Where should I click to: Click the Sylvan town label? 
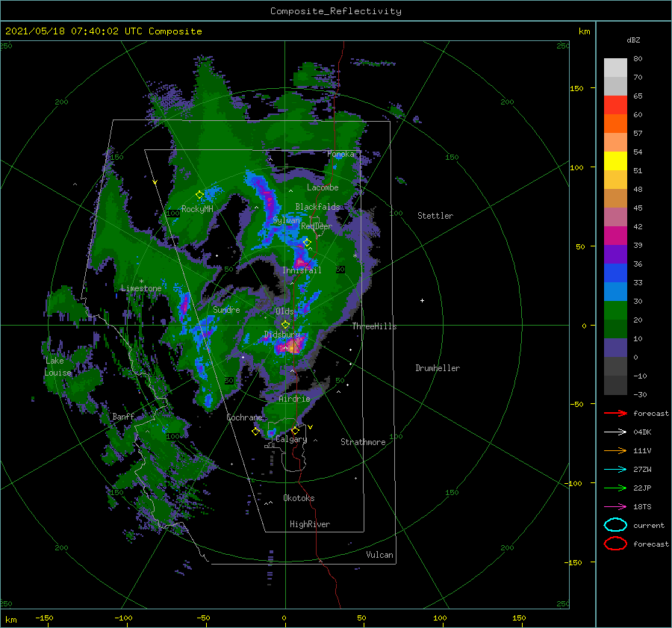click(286, 220)
